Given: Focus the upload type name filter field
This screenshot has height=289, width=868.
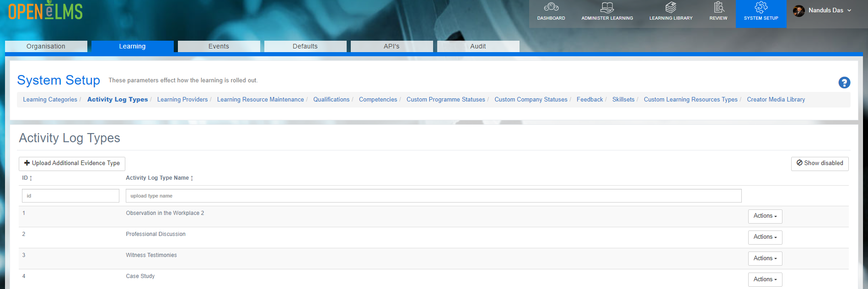Looking at the screenshot, I should click(434, 196).
